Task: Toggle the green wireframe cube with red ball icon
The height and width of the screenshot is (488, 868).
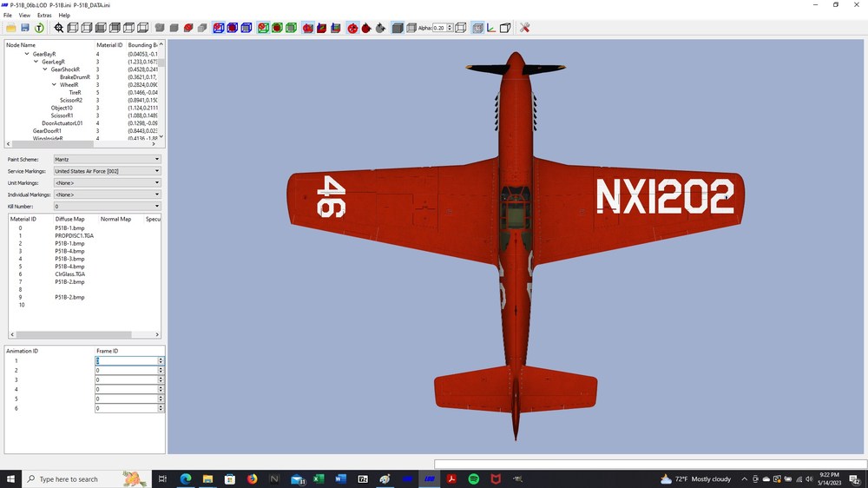Action: pyautogui.click(x=263, y=28)
